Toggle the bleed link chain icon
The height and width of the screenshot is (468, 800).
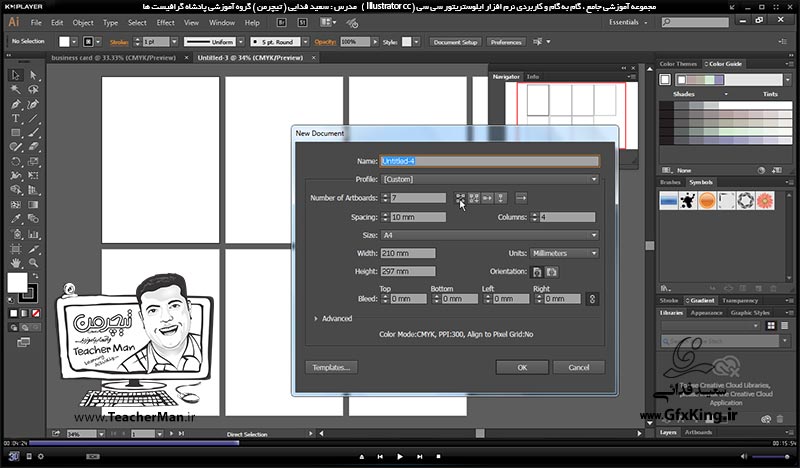pyautogui.click(x=592, y=299)
